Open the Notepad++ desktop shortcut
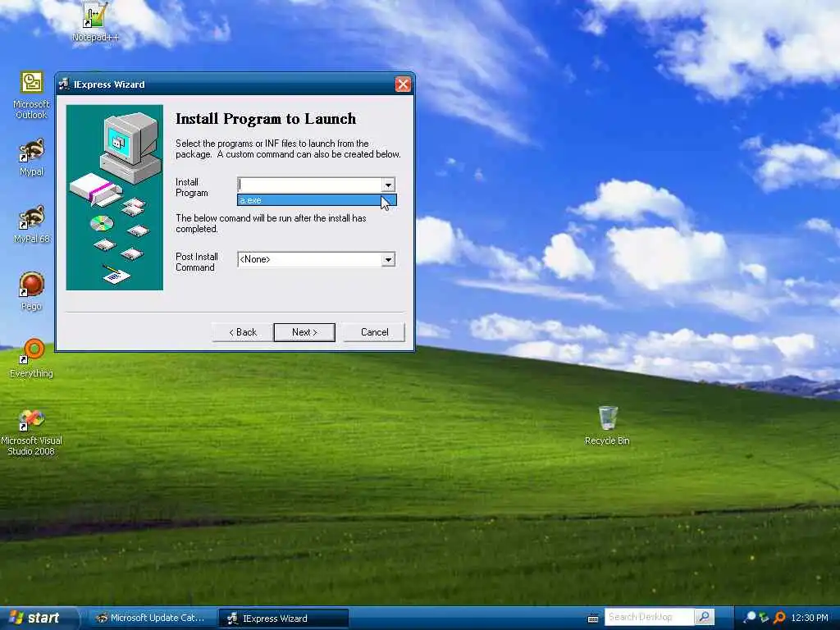 click(x=95, y=21)
